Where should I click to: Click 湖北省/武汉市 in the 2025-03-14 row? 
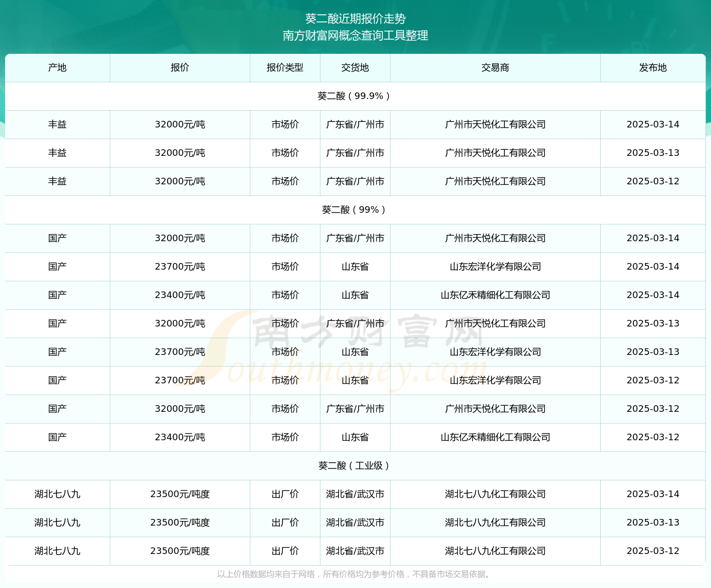355,494
